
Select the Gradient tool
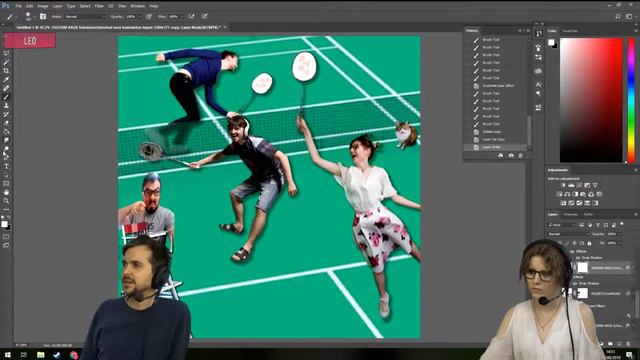(6, 131)
